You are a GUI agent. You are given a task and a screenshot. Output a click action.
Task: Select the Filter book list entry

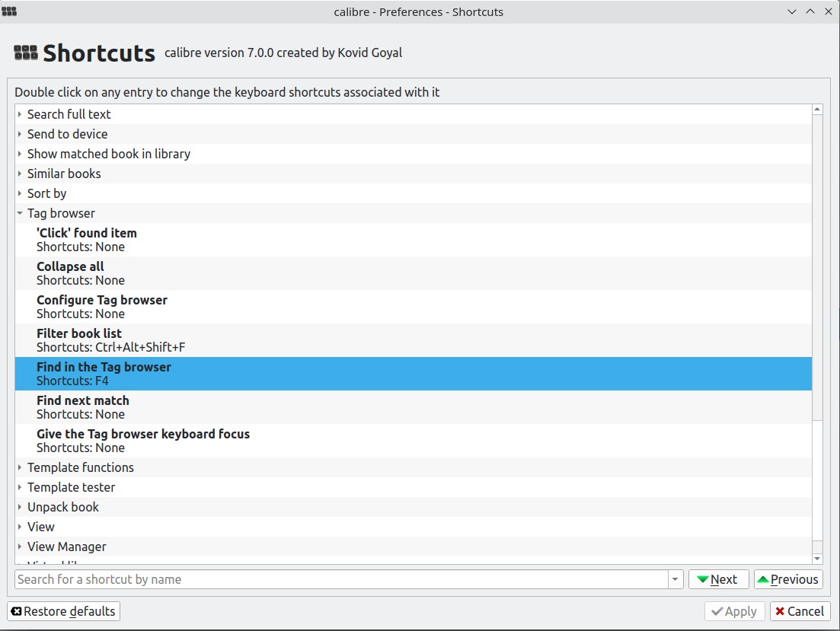(413, 340)
